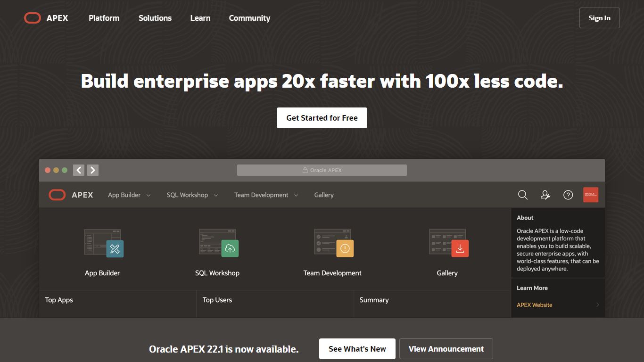Open the help question mark icon

pyautogui.click(x=568, y=195)
